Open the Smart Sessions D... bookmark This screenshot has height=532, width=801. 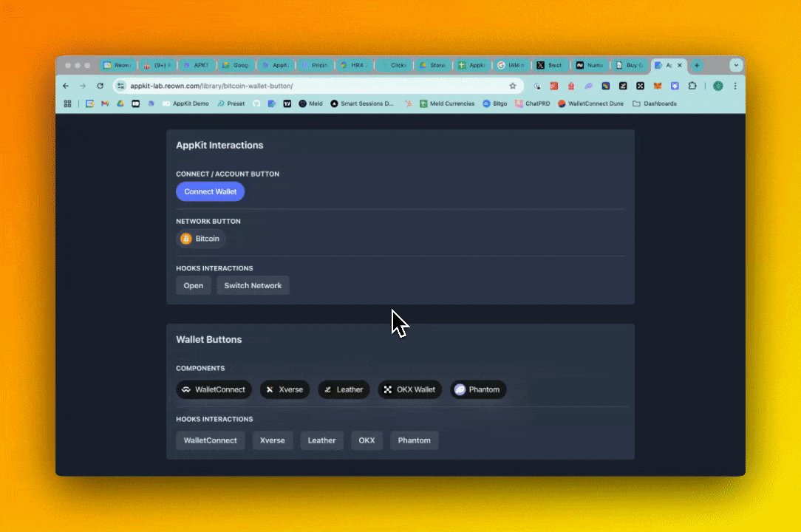[x=362, y=103]
